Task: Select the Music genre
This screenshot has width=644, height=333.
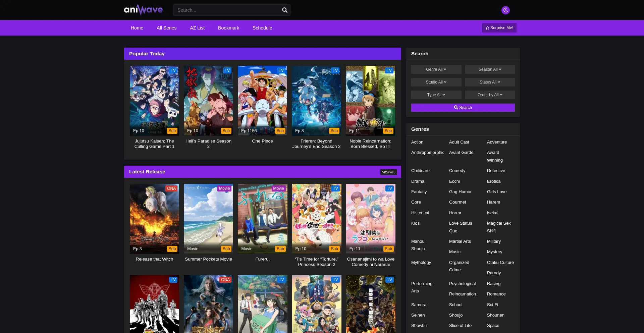Action: pos(454,252)
